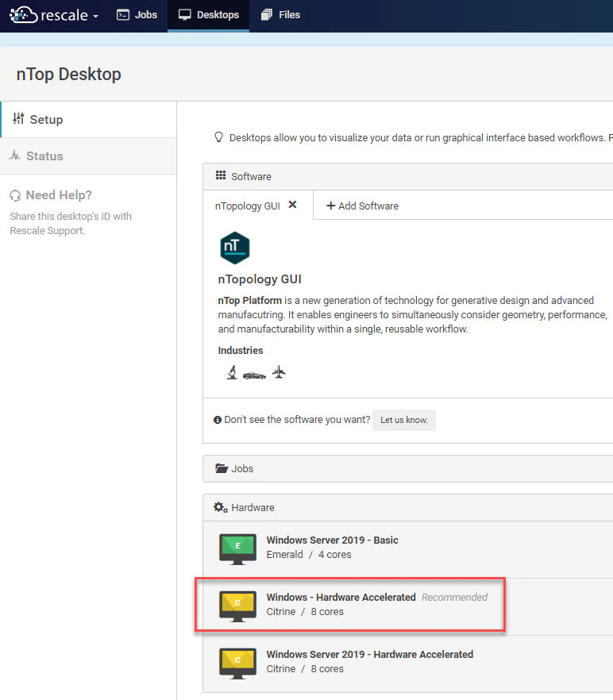Click Citrine monitor icon for Server 2019 Accelerated
613x700 pixels.
tap(237, 663)
